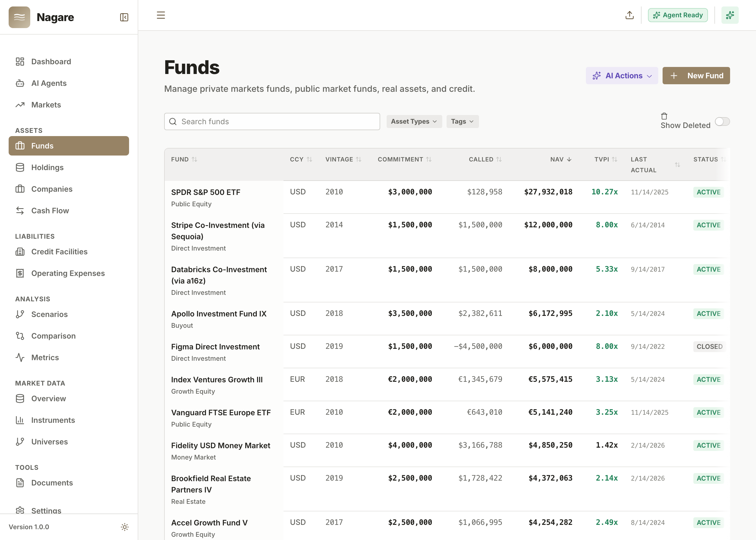Open the hamburger menu icon

click(161, 15)
